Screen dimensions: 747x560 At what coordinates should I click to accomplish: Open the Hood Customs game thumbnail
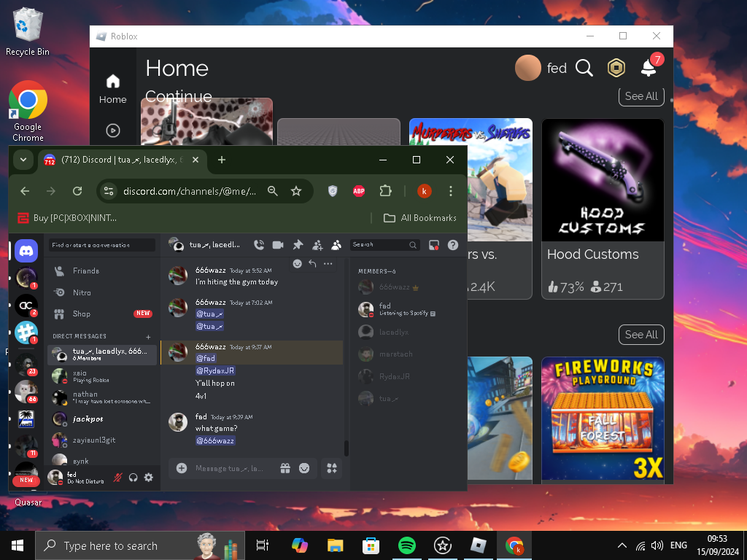(603, 180)
